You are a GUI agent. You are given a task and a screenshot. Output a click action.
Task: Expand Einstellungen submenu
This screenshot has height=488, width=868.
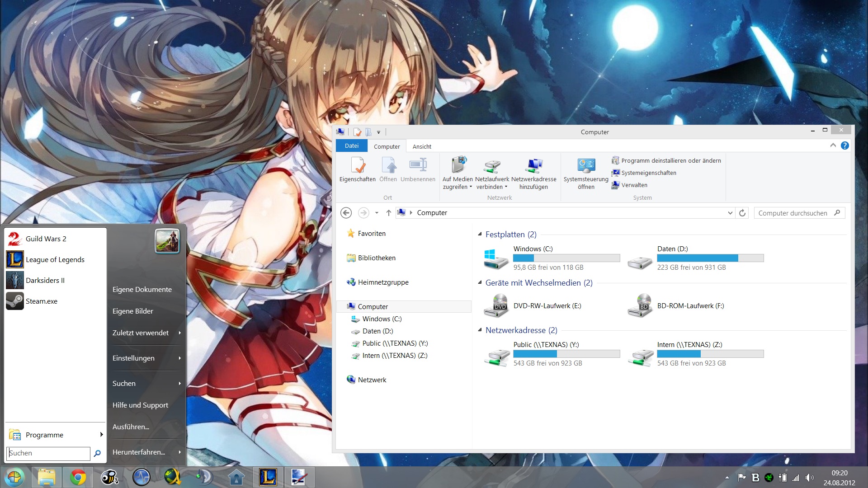click(146, 358)
